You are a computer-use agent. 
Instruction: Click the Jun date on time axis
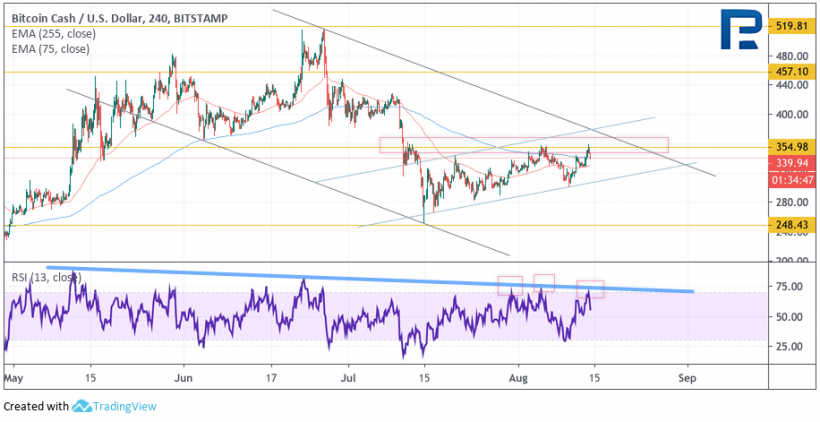(182, 379)
